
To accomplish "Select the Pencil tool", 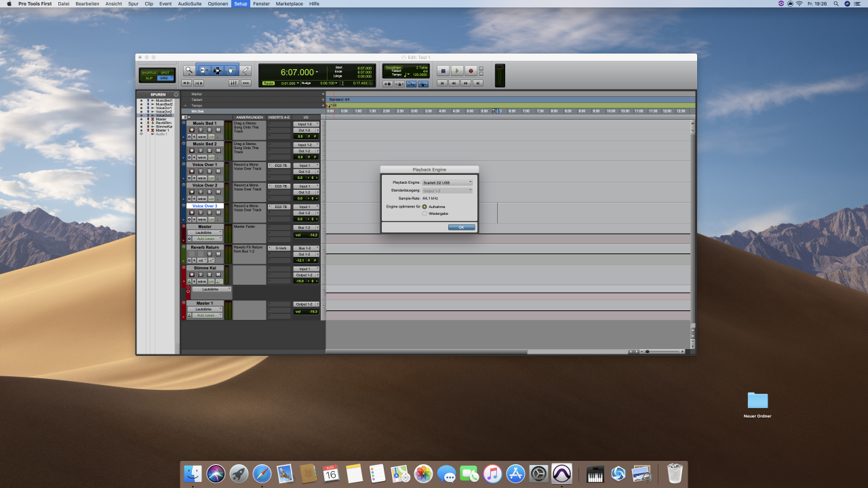I will point(245,70).
